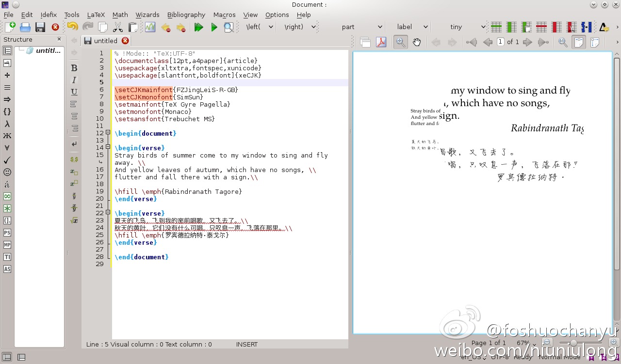Toggle log panel view at bottom left

[21, 357]
